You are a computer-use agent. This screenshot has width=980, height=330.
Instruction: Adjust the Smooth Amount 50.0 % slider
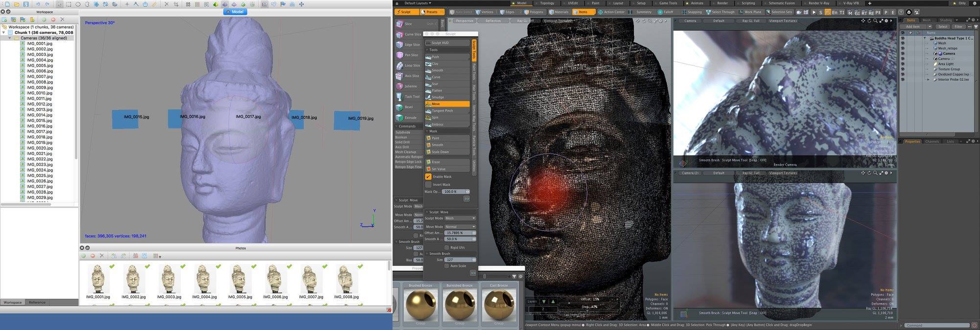[x=460, y=239]
